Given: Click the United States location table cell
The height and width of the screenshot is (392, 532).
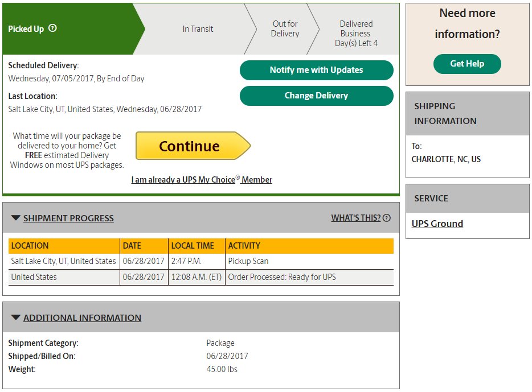Looking at the screenshot, I should click(64, 277).
